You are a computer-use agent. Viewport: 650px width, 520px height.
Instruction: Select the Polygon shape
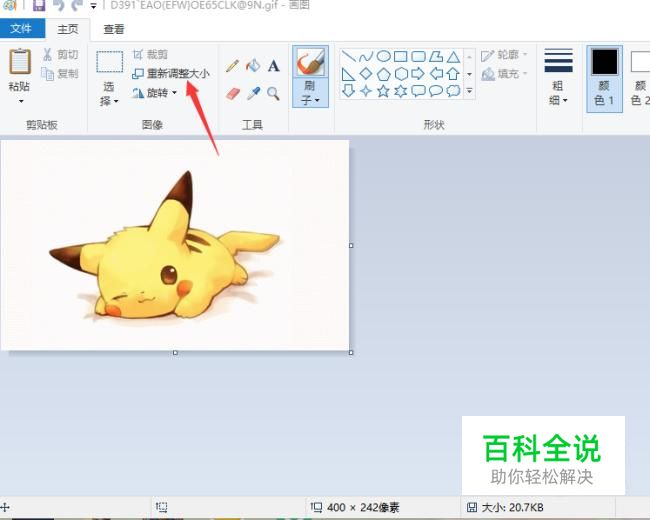[436, 56]
